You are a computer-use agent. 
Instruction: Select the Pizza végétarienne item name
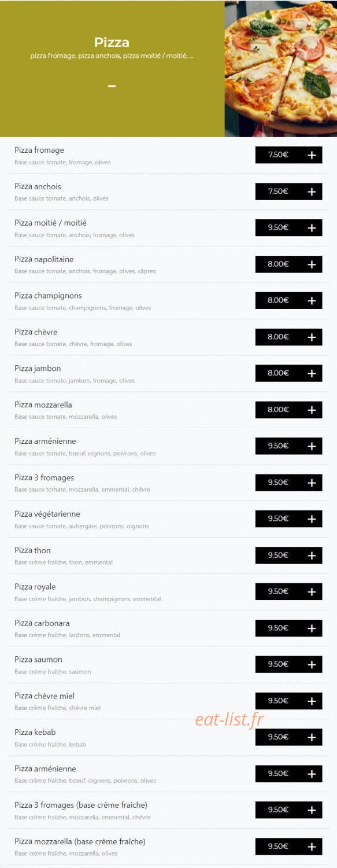(47, 514)
